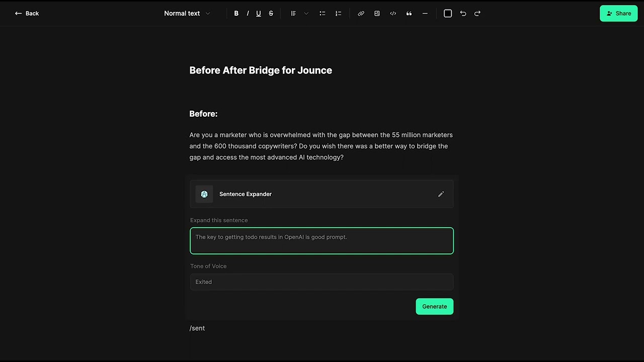This screenshot has height=362, width=644.
Task: Share the document
Action: (x=618, y=14)
